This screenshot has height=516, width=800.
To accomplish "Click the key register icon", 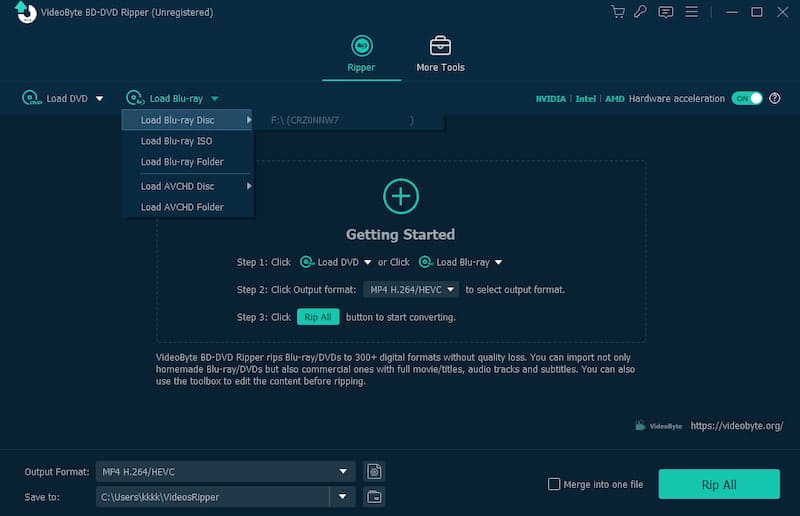I will coord(641,12).
